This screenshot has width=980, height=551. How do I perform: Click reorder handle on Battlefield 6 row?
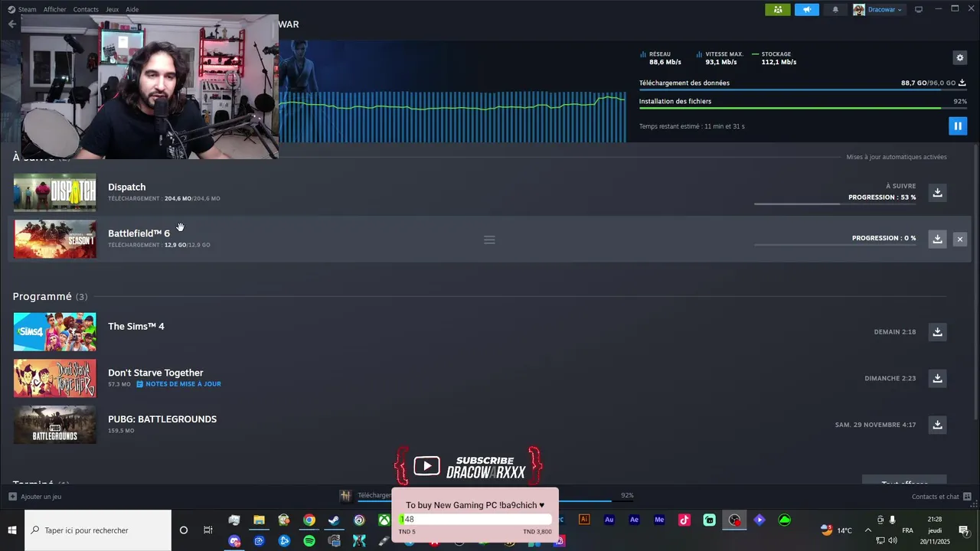489,240
